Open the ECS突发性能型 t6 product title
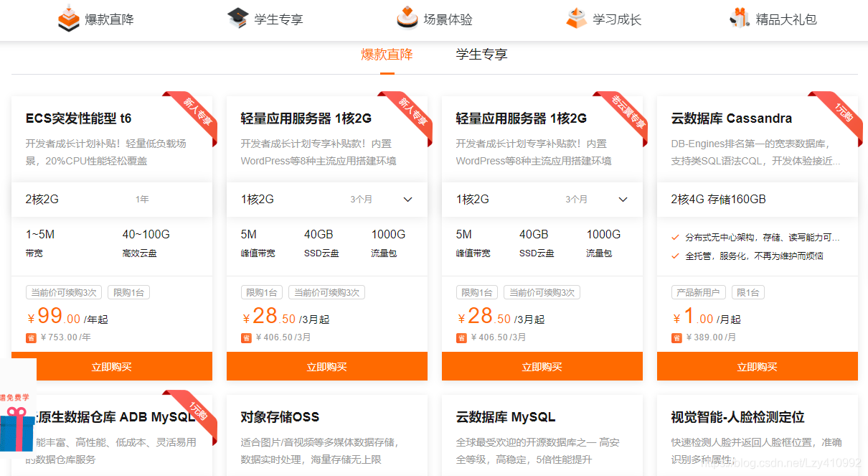The height and width of the screenshot is (476, 868). [x=78, y=118]
